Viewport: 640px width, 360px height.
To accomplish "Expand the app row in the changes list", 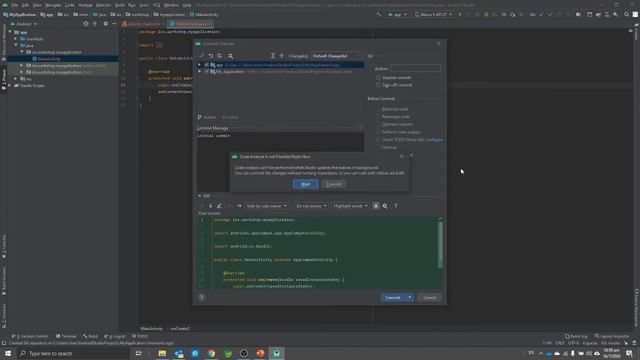I will 200,65.
